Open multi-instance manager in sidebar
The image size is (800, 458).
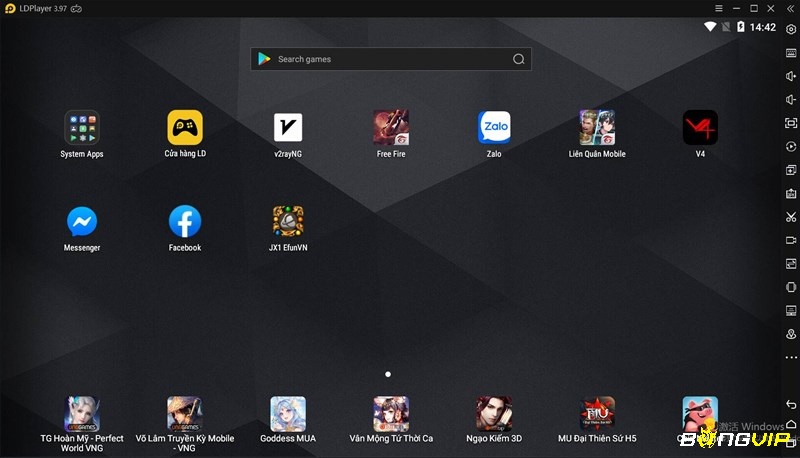click(791, 170)
